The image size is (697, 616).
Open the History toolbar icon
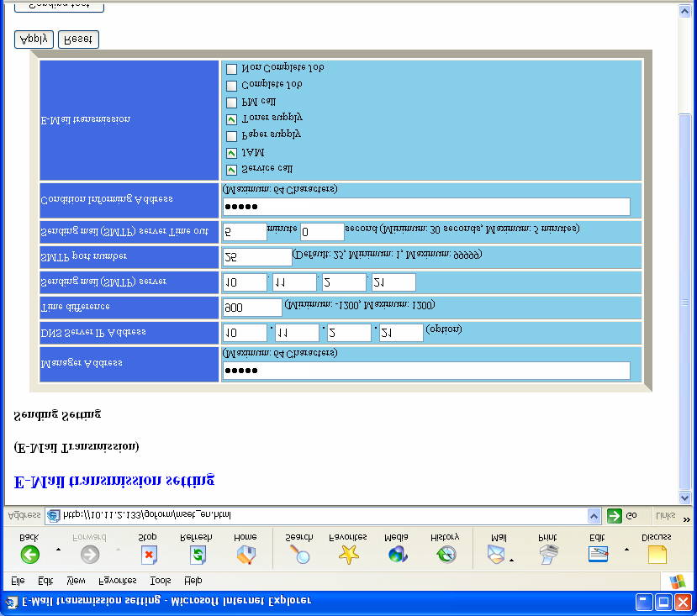446,555
